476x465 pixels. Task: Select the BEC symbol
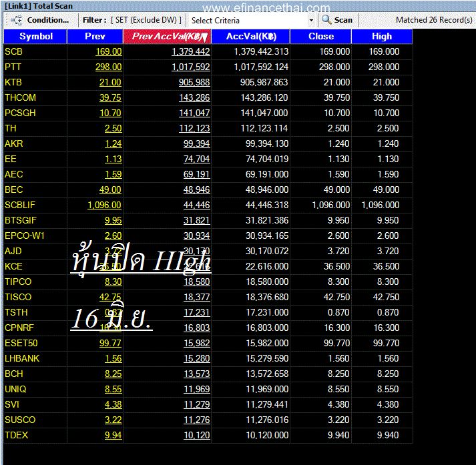[x=13, y=190]
